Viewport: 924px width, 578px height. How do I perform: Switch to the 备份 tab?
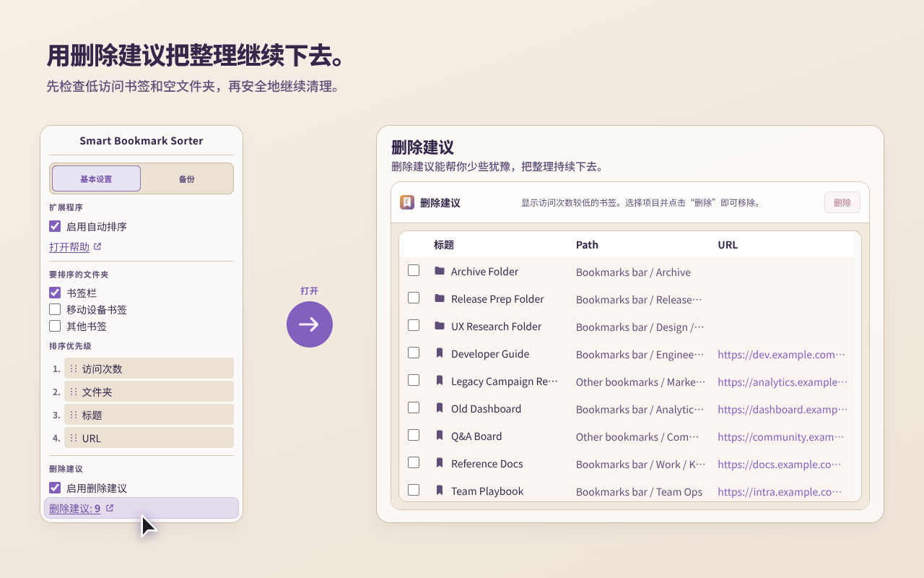pyautogui.click(x=186, y=178)
